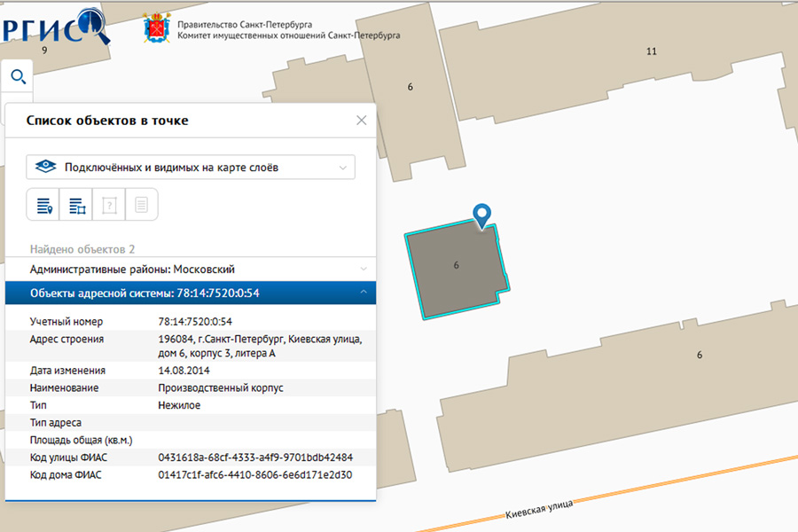Click 'Производственный корпус' value
798x532 pixels.
click(x=221, y=388)
